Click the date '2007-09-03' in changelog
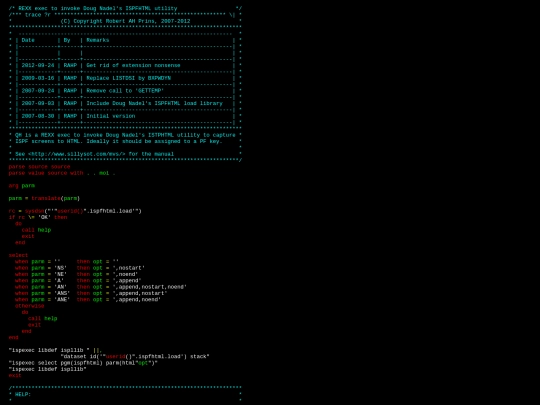Image resolution: width=540 pixels, height=405 pixels. pyautogui.click(x=38, y=103)
